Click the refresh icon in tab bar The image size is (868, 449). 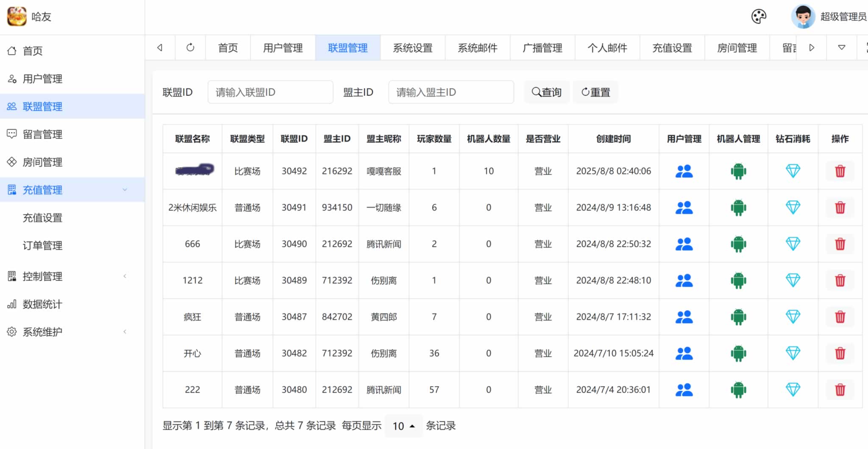tap(190, 47)
